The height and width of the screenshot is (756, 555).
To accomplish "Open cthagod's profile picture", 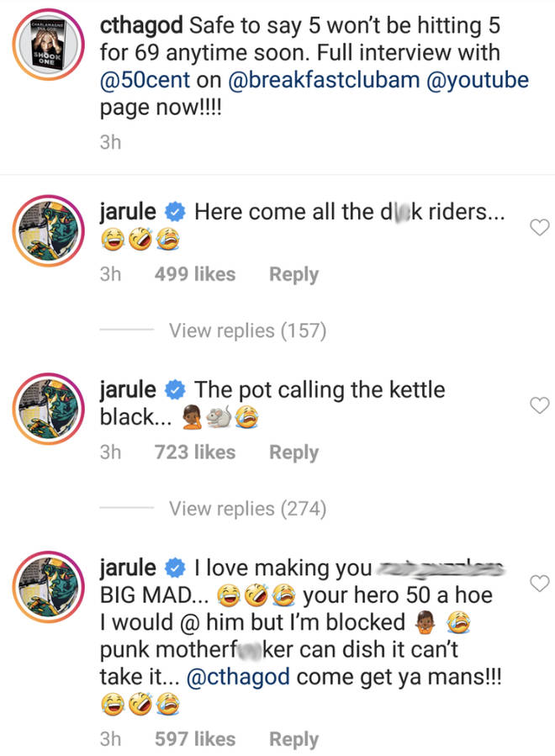I will point(48,45).
